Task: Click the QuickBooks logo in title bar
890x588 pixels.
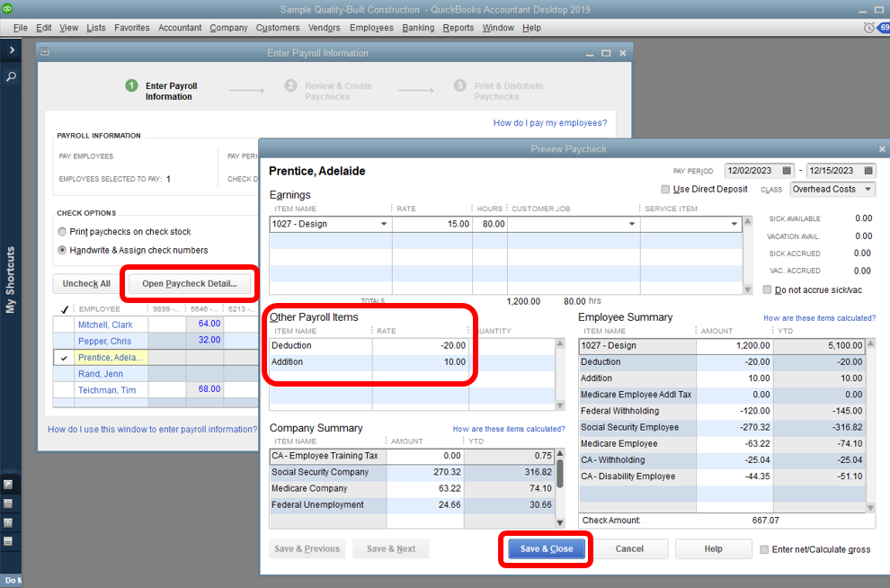Action: click(x=7, y=8)
